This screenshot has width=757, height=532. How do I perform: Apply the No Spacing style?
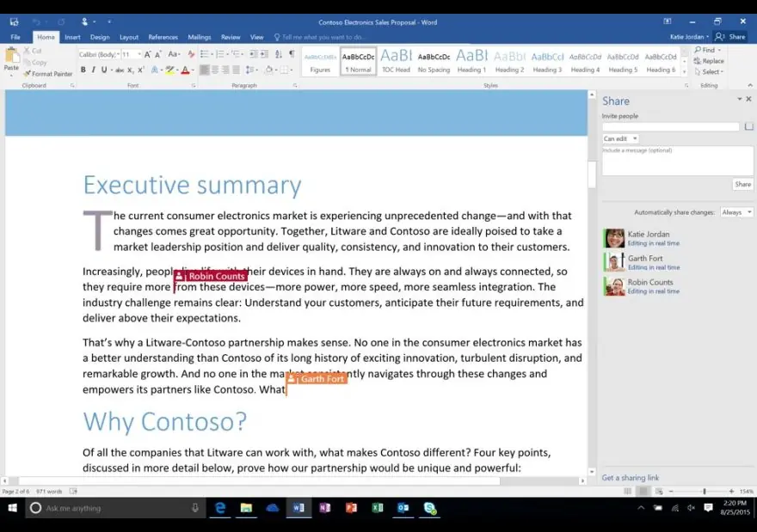[x=434, y=61]
